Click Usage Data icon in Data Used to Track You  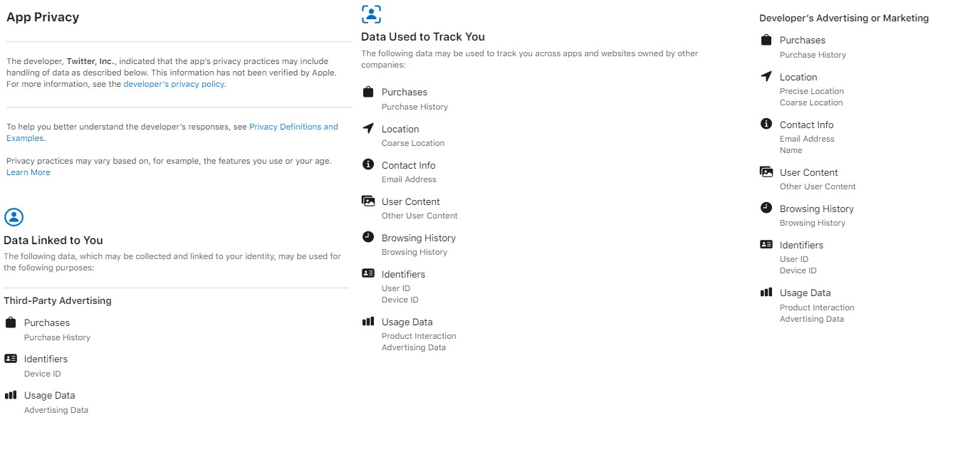click(x=368, y=322)
